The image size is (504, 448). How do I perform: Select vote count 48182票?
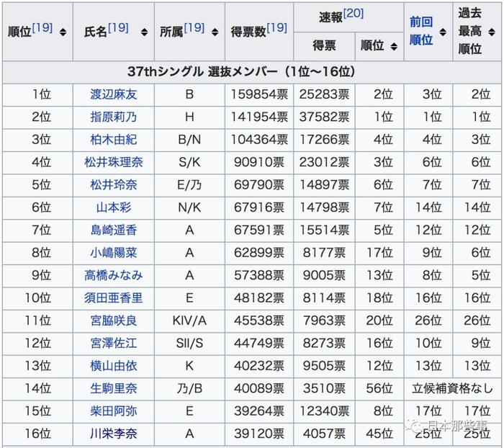pyautogui.click(x=259, y=298)
